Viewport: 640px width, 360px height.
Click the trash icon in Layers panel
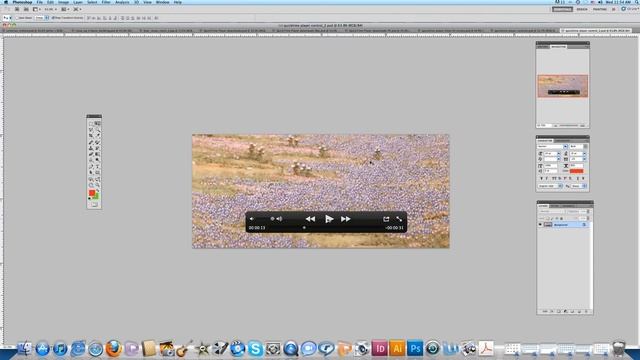587,311
